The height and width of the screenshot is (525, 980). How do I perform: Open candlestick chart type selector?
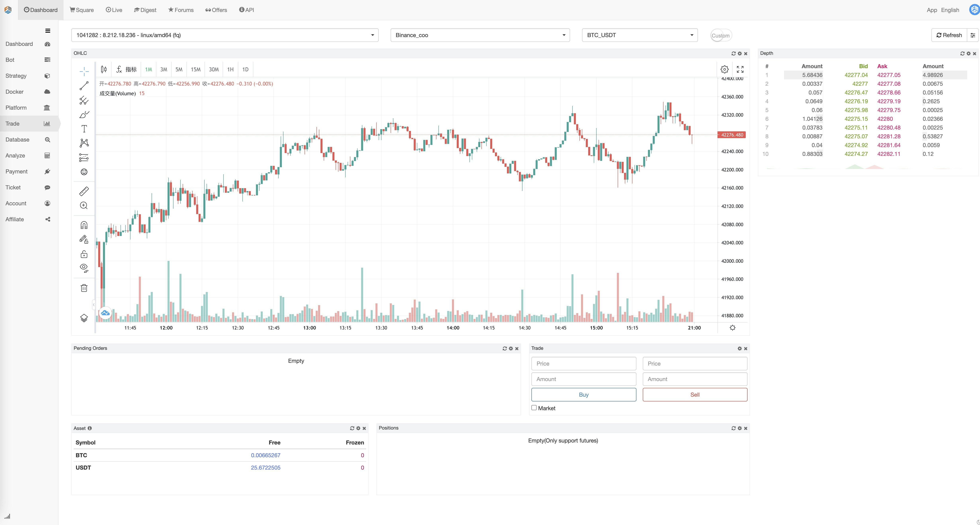[x=104, y=69]
